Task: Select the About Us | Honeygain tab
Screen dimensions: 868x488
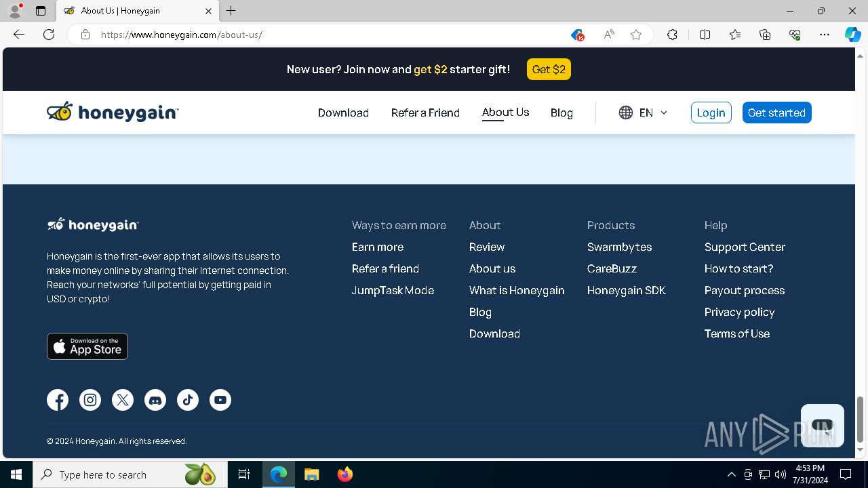Action: pos(138,11)
